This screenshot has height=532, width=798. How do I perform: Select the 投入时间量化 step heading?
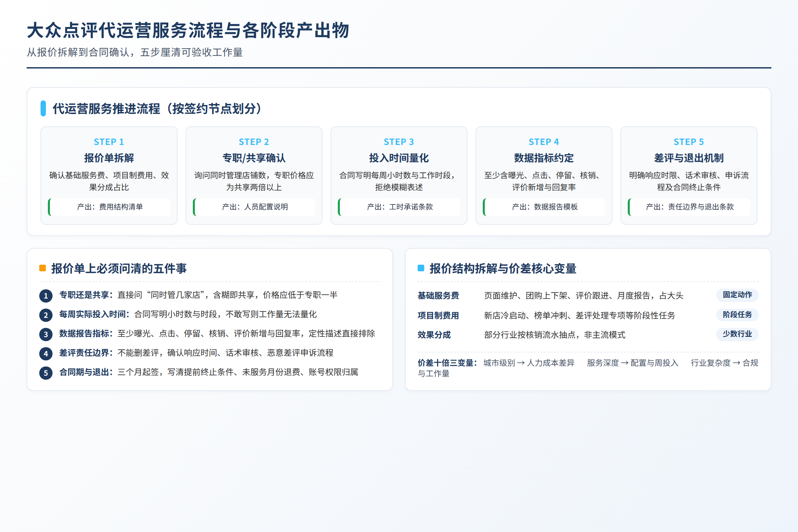click(399, 158)
